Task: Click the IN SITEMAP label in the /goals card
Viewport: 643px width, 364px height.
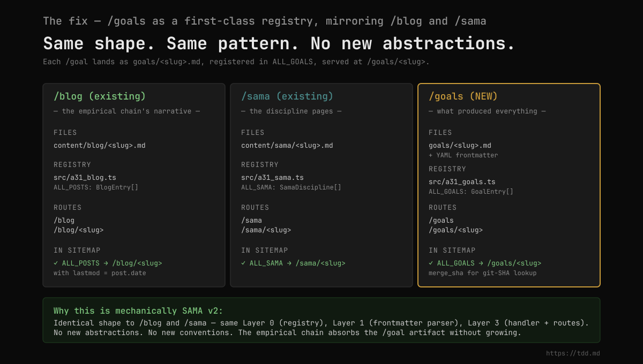Action: (452, 251)
